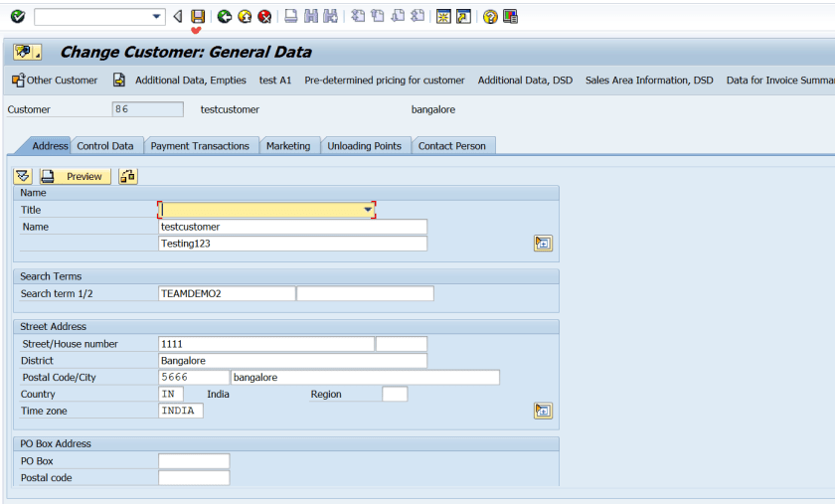Open the command field dropdown arrow

(157, 16)
